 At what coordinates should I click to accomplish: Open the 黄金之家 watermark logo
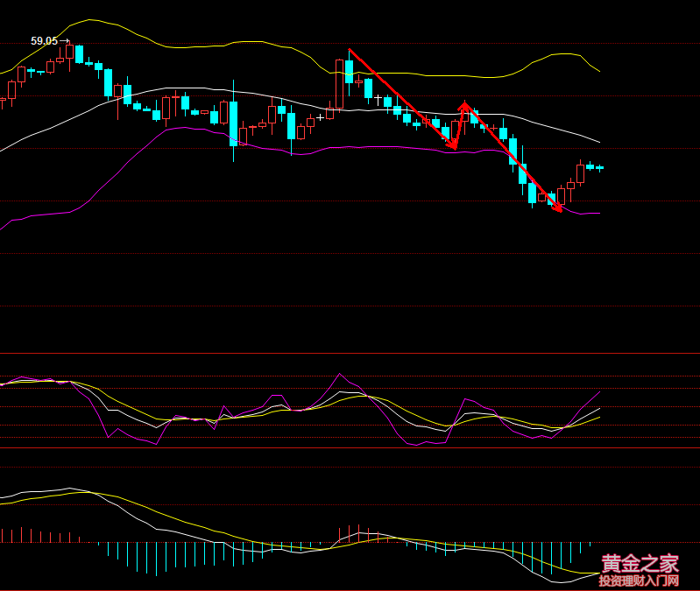click(640, 562)
